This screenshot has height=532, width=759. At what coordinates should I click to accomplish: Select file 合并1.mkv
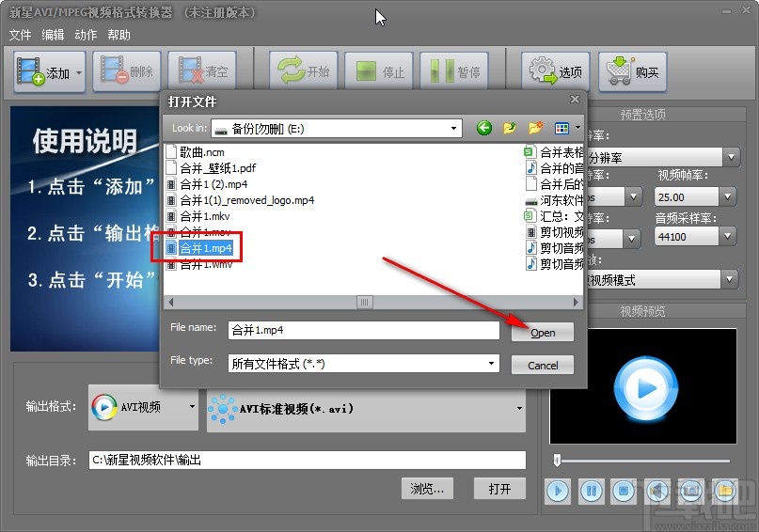pos(205,216)
